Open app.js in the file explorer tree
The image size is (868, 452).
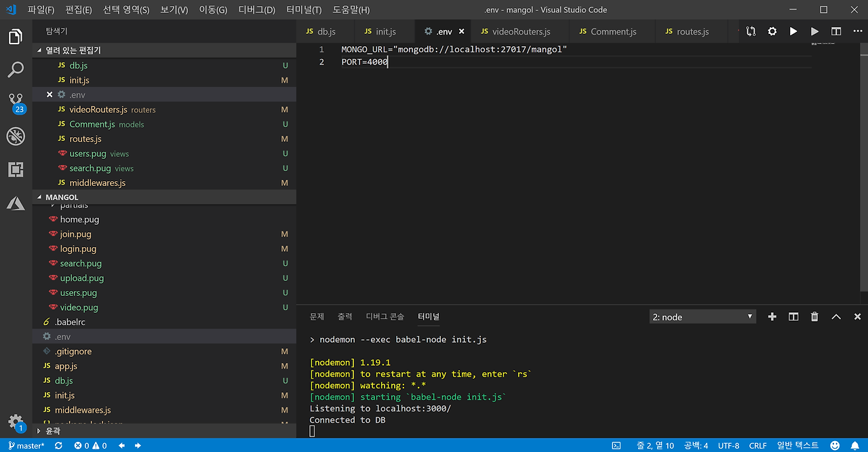(66, 366)
